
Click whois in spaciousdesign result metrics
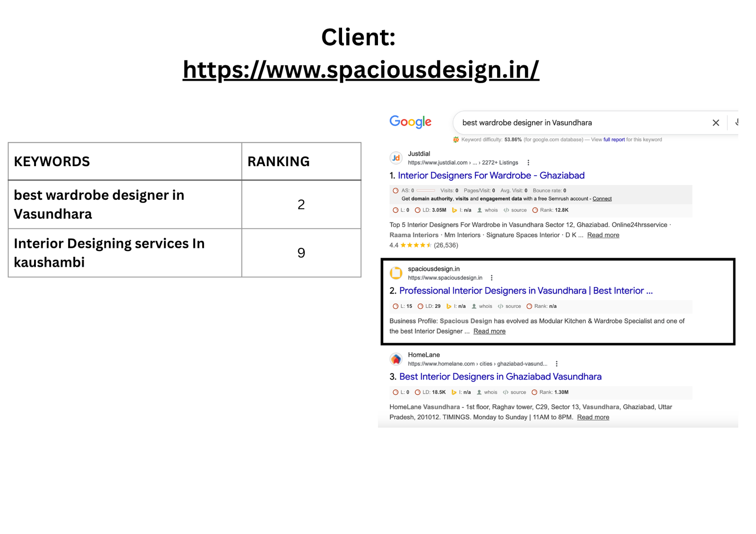[x=482, y=306]
